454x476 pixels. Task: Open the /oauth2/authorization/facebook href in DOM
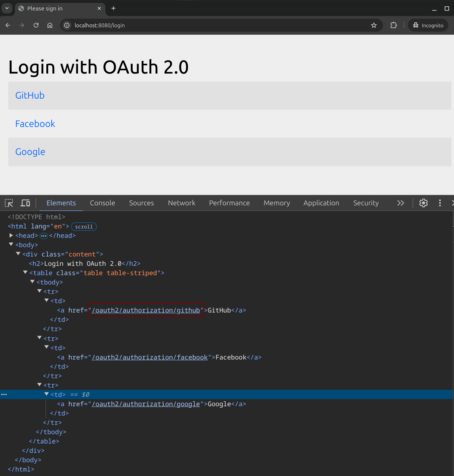click(150, 357)
